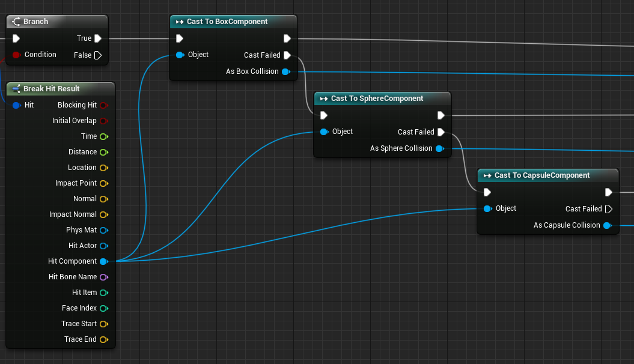Click Cast To BoxComponent input execution pin
This screenshot has width=634, height=364.
click(x=180, y=38)
